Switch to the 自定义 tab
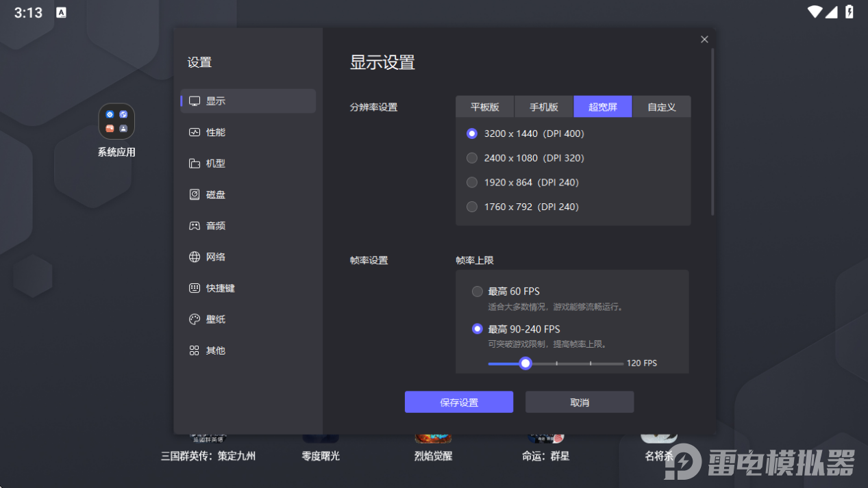 point(662,107)
